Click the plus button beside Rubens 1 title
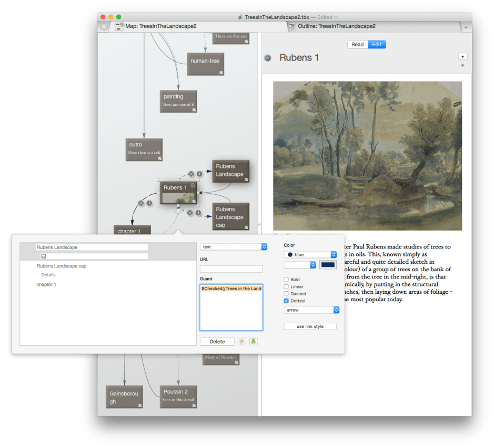494x448 pixels. point(462,56)
